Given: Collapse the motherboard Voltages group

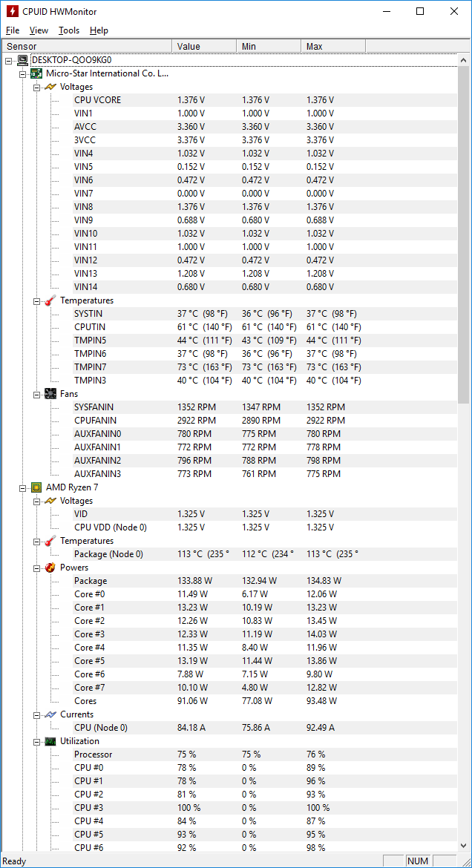Looking at the screenshot, I should [x=36, y=87].
